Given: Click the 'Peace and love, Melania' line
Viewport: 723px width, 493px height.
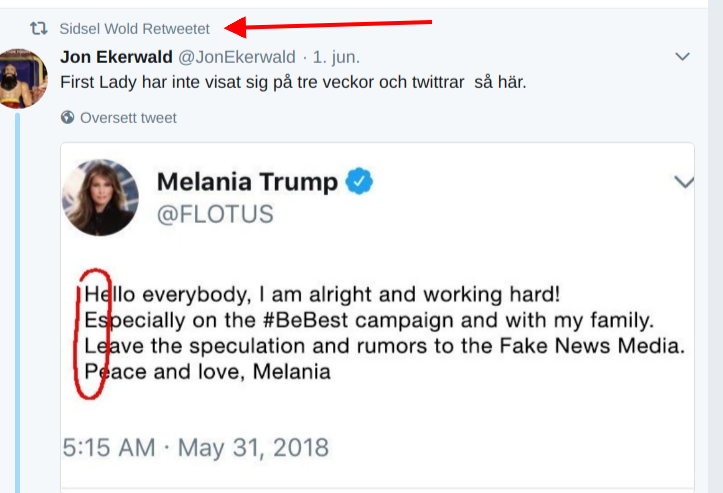Looking at the screenshot, I should tap(207, 372).
